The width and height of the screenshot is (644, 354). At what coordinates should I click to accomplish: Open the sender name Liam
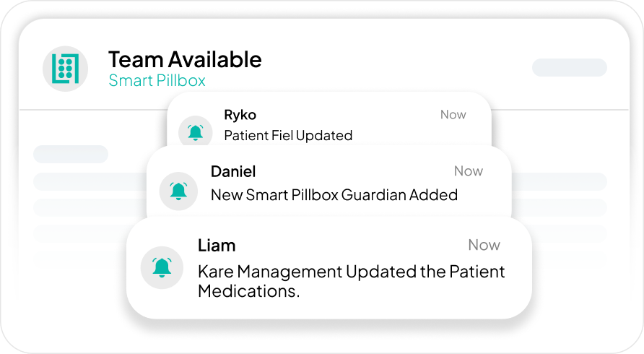click(217, 246)
